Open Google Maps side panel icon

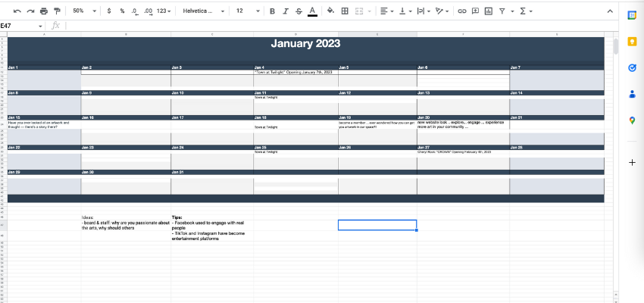[632, 120]
